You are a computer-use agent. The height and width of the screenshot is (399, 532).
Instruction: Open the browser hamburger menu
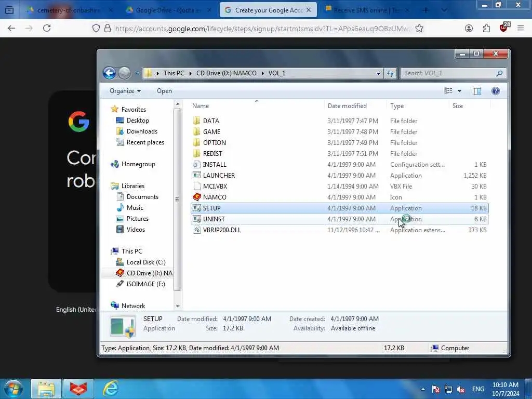521,29
